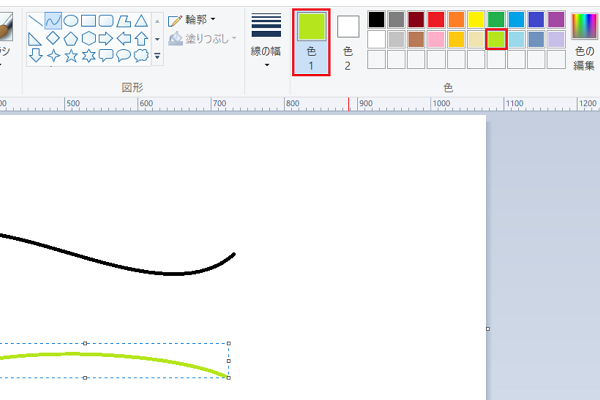Viewport: 600px width, 400px height.
Task: Pick the brown color swatch
Action: point(416,39)
